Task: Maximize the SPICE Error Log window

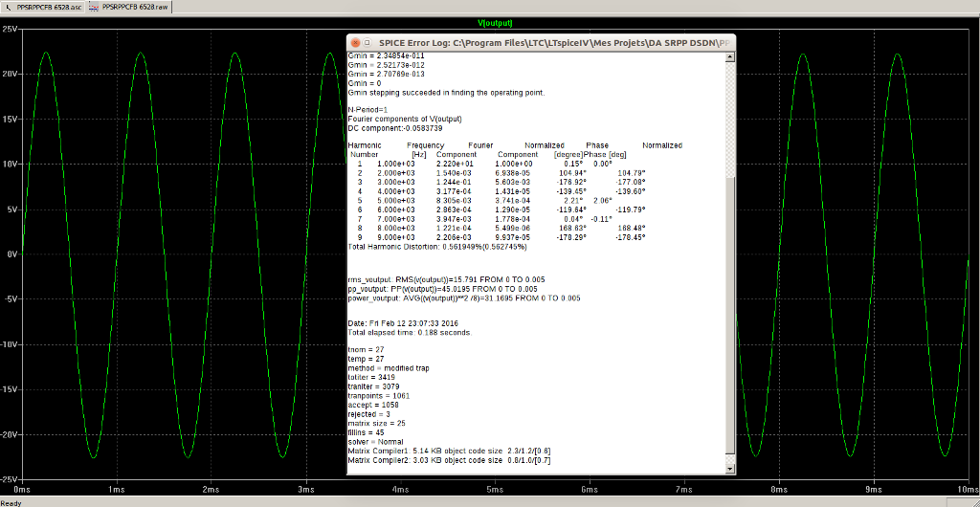Action: click(x=368, y=43)
